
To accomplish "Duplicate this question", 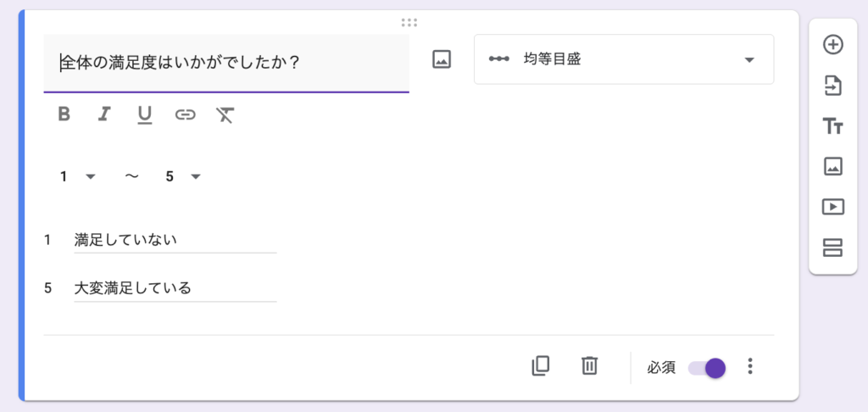I will [541, 366].
